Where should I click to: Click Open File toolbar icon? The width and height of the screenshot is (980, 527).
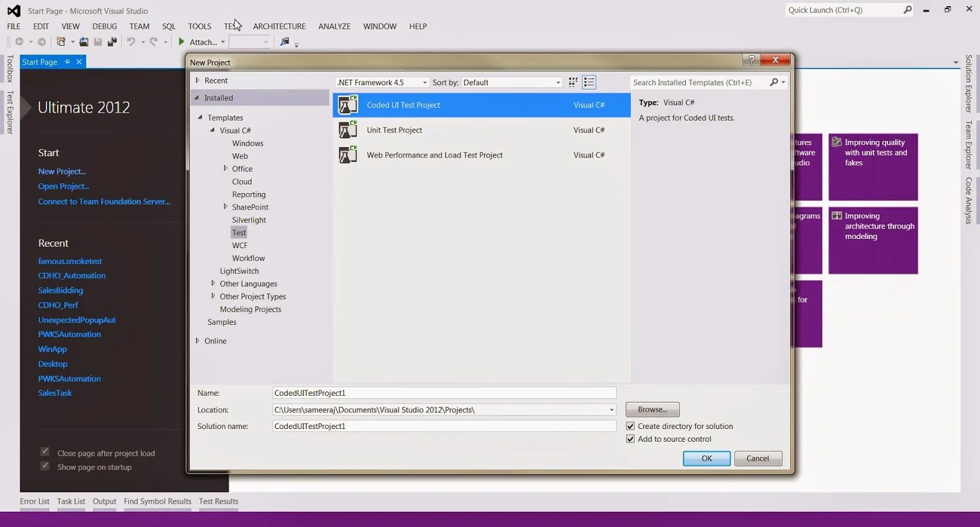(84, 42)
